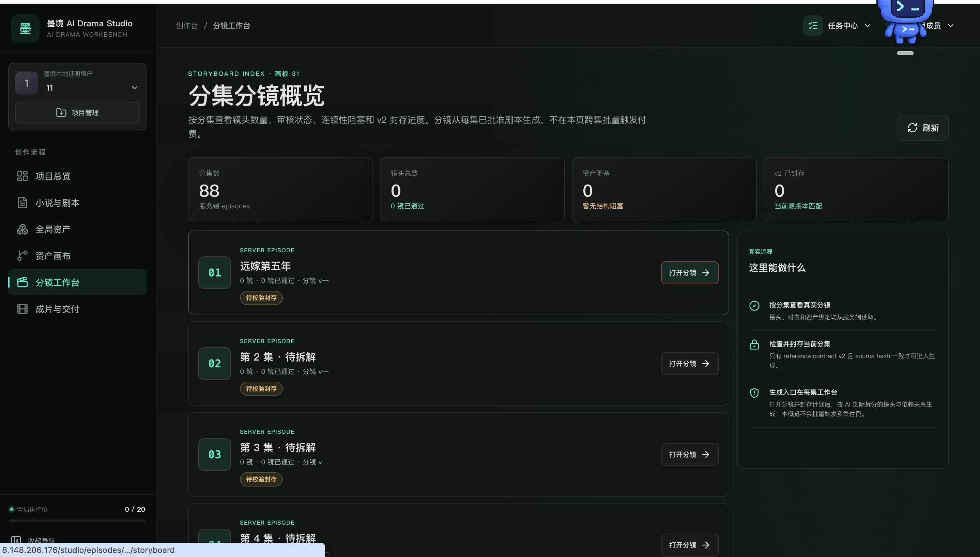The image size is (980, 557).
Task: Click the 分集数 88 stat card
Action: click(x=280, y=190)
